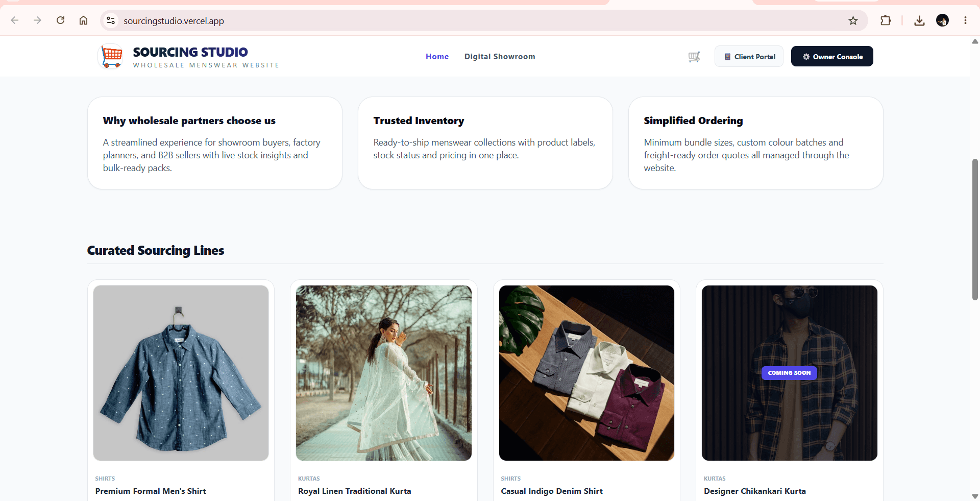The height and width of the screenshot is (501, 980).
Task: Open the Chrome three-dot menu
Action: [x=965, y=20]
